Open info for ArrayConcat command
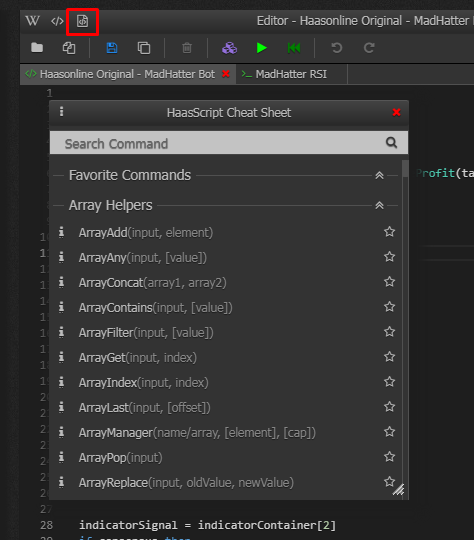The image size is (474, 540). (x=61, y=282)
